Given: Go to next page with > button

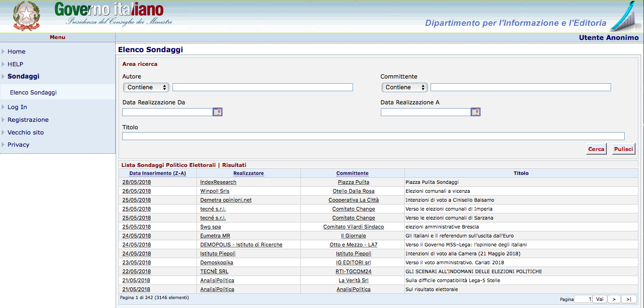Looking at the screenshot, I should click(614, 299).
